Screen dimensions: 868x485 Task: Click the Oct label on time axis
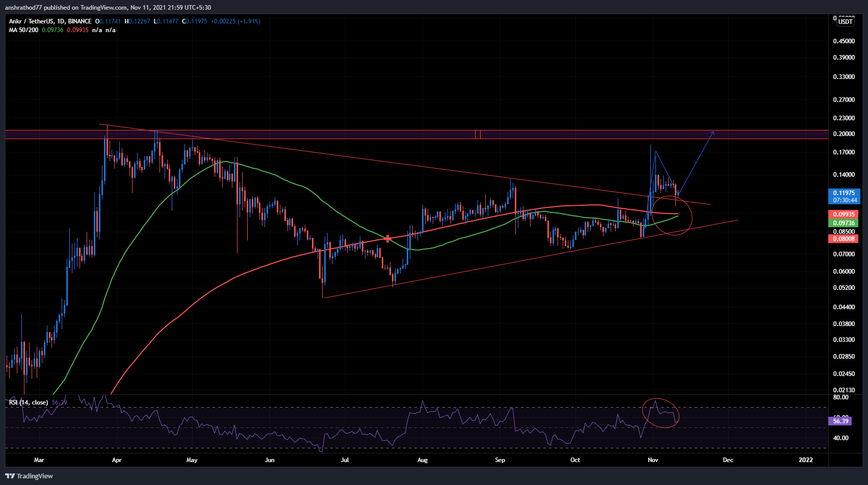(575, 460)
